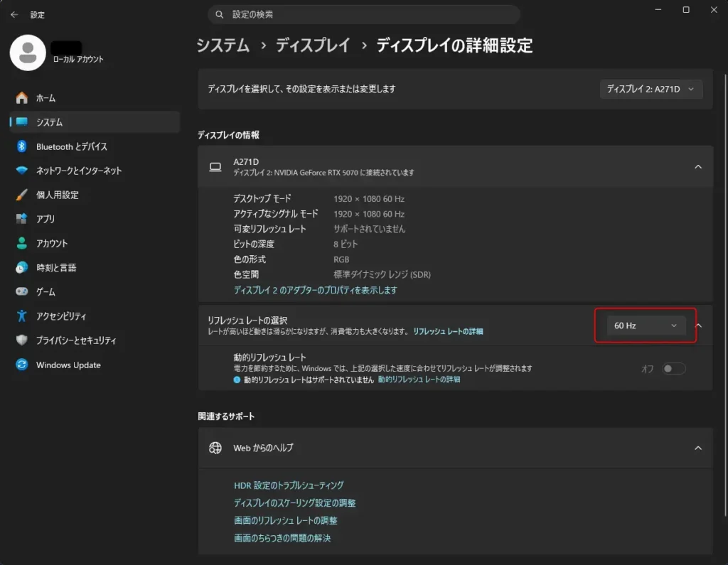Viewport: 728px width, 565px height.
Task: Click the info icon beside 動的リフレッシュ レートはサポートされていません
Action: pos(237,380)
